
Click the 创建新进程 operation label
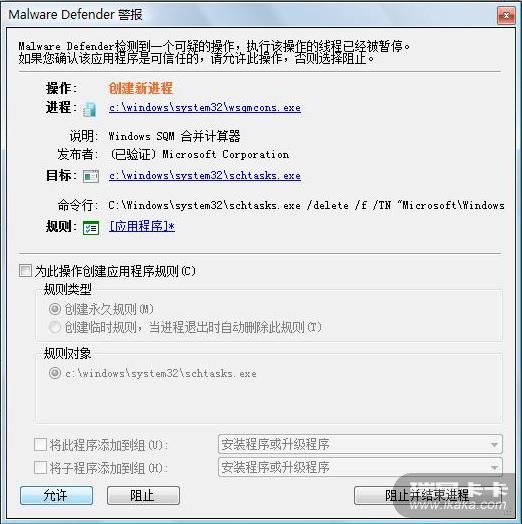coord(141,88)
